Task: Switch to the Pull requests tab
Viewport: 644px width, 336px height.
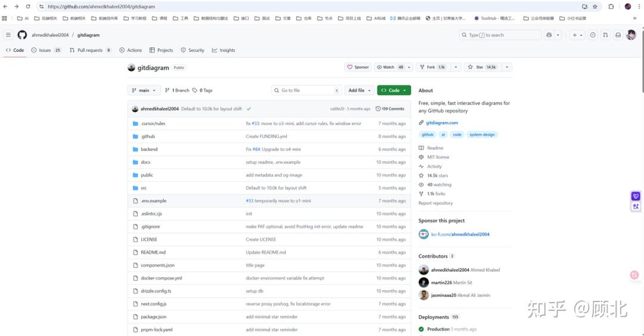Action: coord(90,50)
